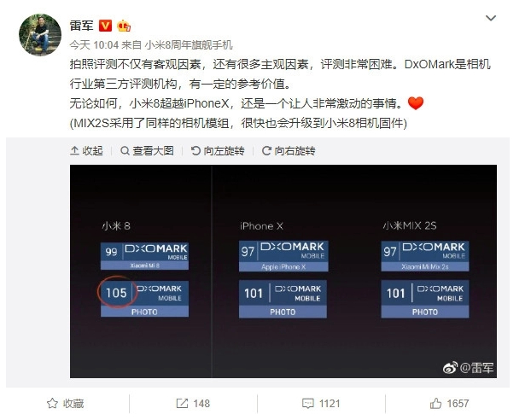Rotate image left with 向左旋转

tap(218, 151)
